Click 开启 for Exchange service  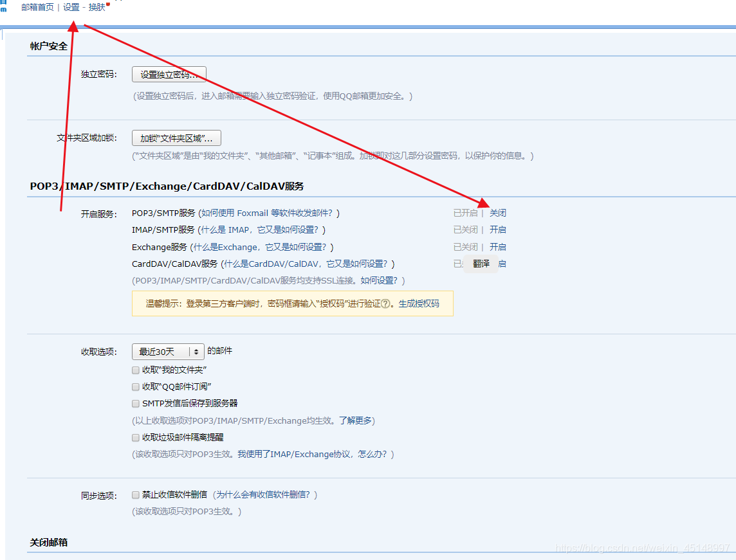(497, 247)
